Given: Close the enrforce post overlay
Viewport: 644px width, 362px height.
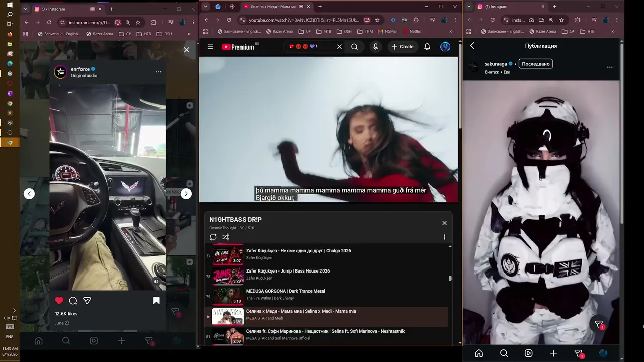Looking at the screenshot, I should click(x=186, y=50).
